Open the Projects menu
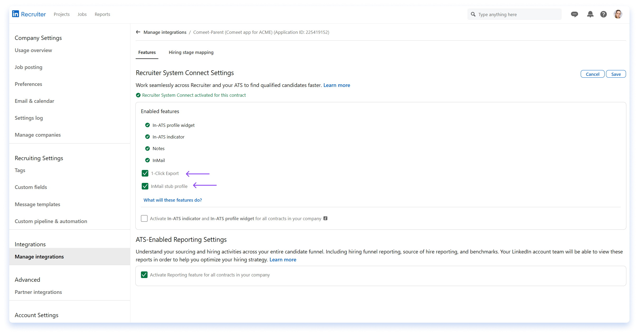Image resolution: width=644 pixels, height=333 pixels. tap(62, 14)
